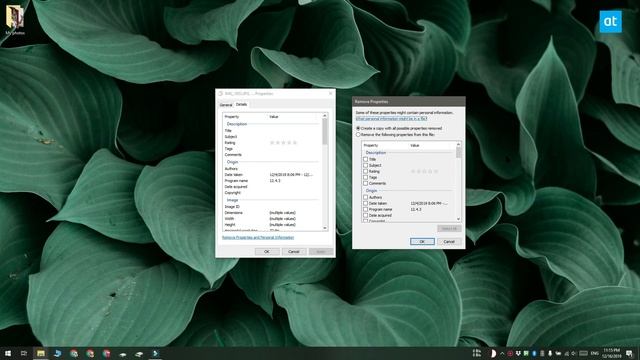This screenshot has height=360, width=640.
Task: Select Remove the following properties from this file
Action: 358,134
